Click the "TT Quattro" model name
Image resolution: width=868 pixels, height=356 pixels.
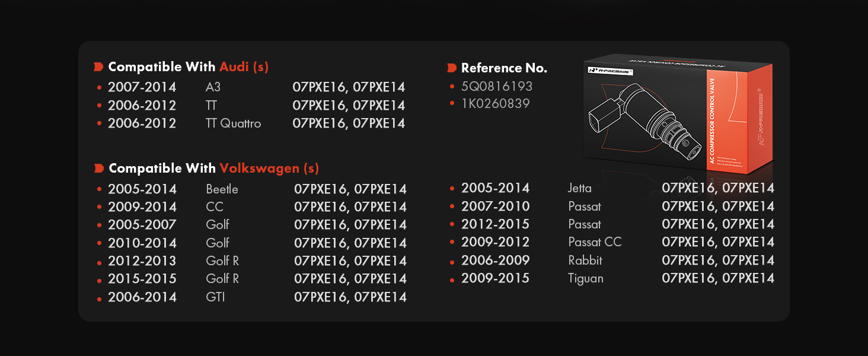click(233, 123)
